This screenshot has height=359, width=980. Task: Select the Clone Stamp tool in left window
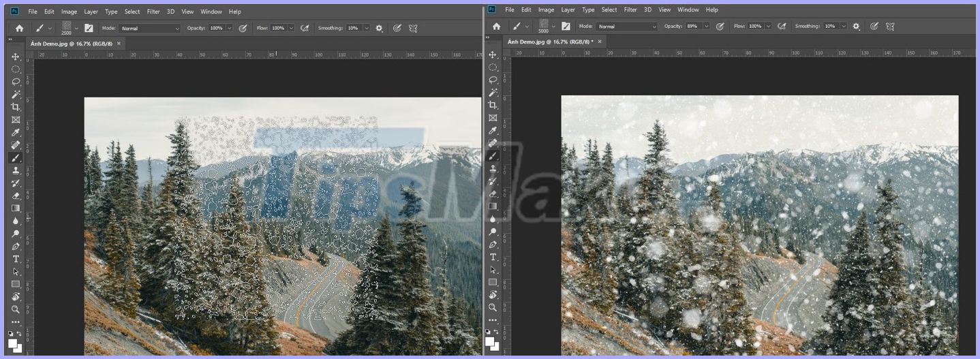pyautogui.click(x=16, y=170)
